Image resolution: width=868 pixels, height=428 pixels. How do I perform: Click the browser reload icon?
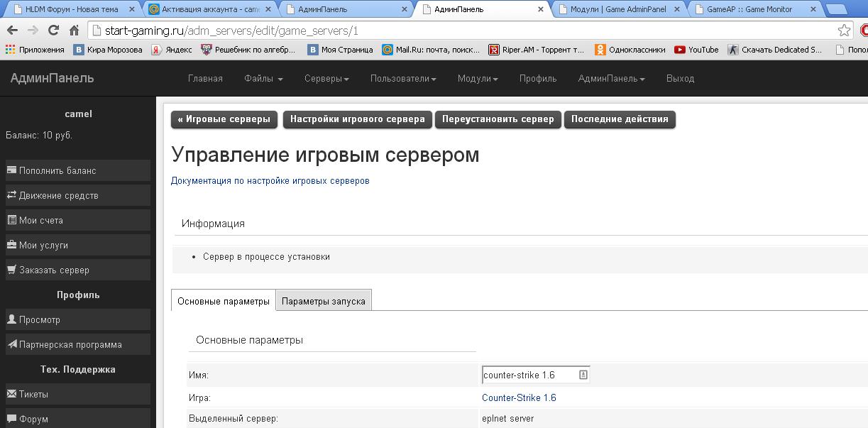[x=53, y=31]
